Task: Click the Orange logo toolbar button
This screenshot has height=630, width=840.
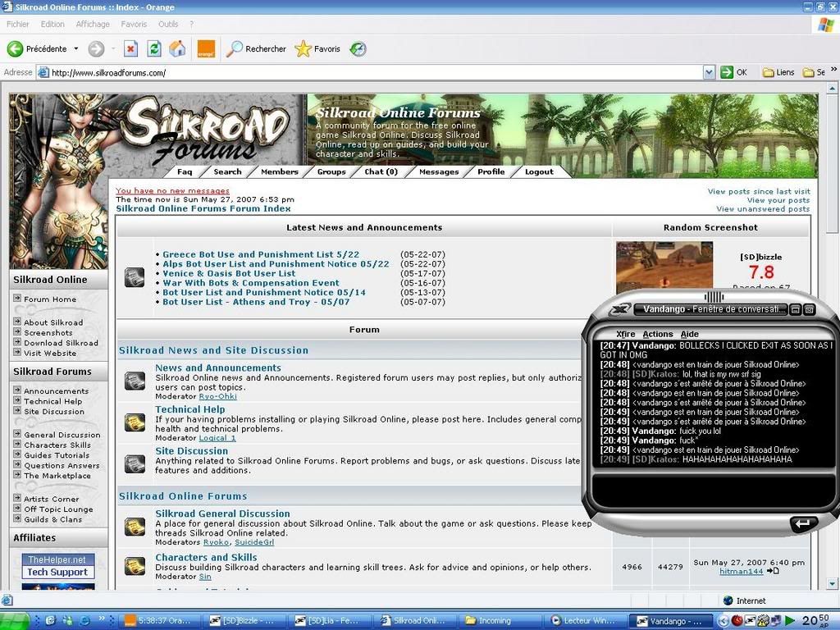Action: [206, 49]
